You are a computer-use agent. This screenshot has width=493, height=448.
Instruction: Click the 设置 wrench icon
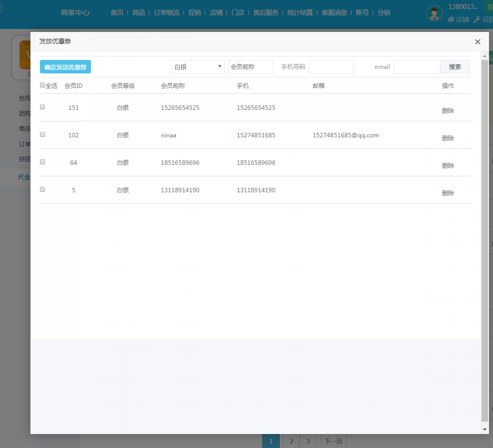click(x=477, y=19)
